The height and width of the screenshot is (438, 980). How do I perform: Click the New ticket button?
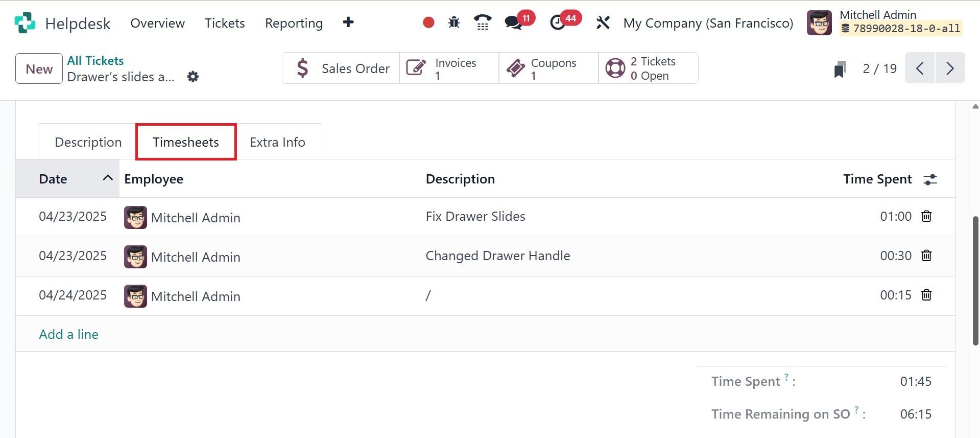(39, 68)
